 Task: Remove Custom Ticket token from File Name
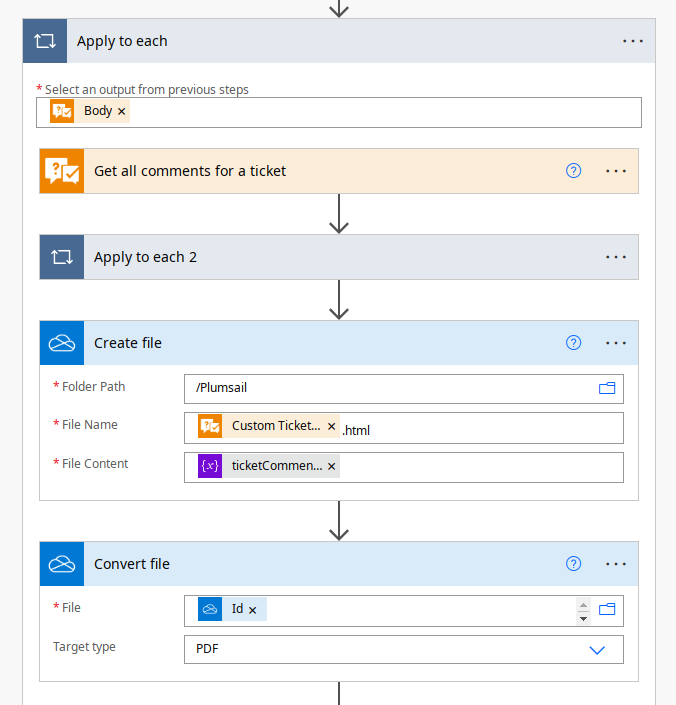tap(331, 427)
